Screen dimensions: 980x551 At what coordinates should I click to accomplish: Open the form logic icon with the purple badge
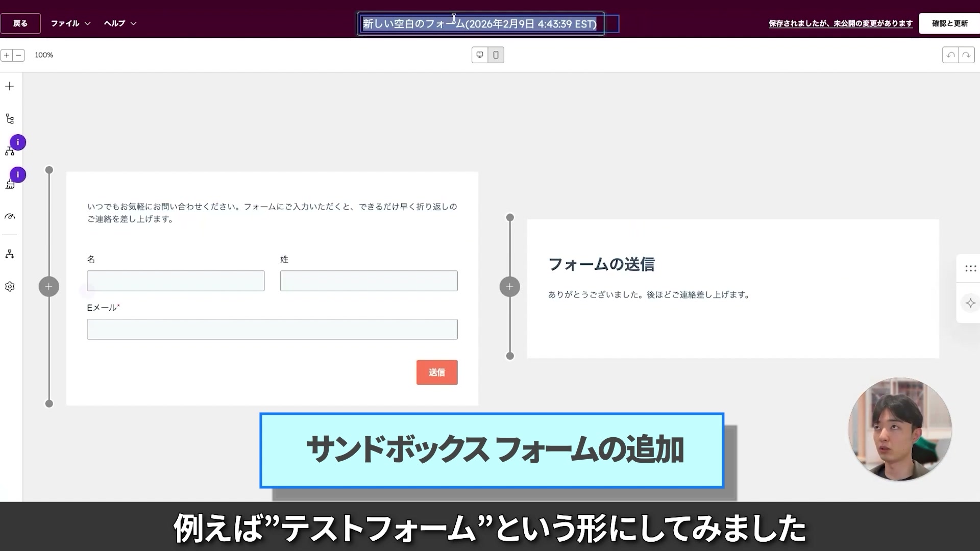[10, 151]
